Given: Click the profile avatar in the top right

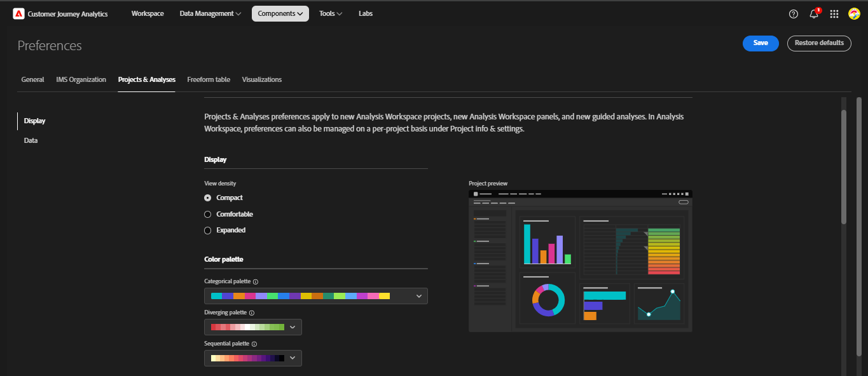Looking at the screenshot, I should coord(854,13).
